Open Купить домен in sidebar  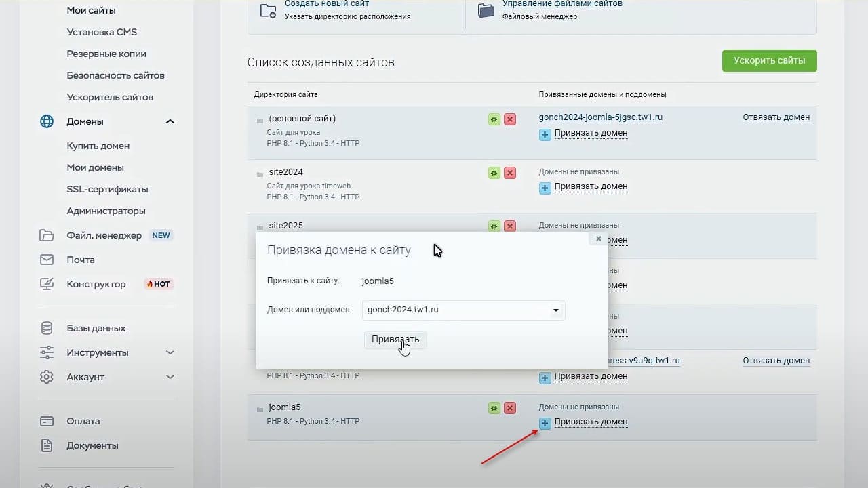[x=98, y=146]
